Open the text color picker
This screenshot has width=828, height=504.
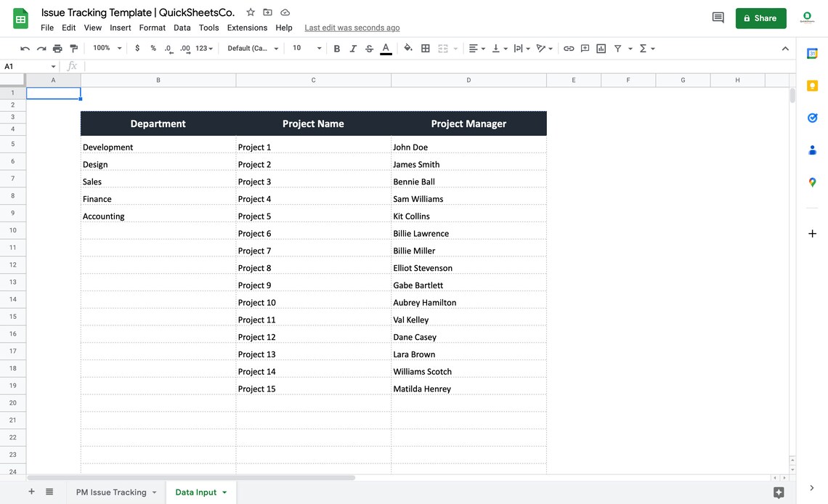click(386, 48)
